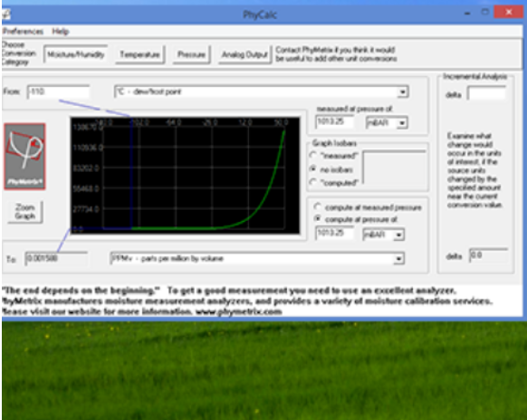The image size is (527, 420).
Task: Open the Help menu
Action: [x=61, y=32]
